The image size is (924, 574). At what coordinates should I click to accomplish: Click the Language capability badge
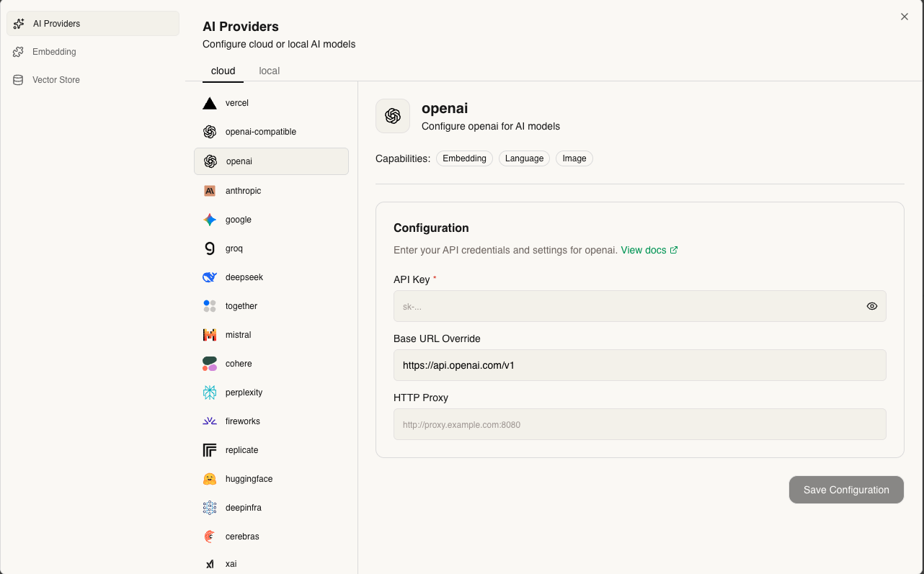[525, 158]
